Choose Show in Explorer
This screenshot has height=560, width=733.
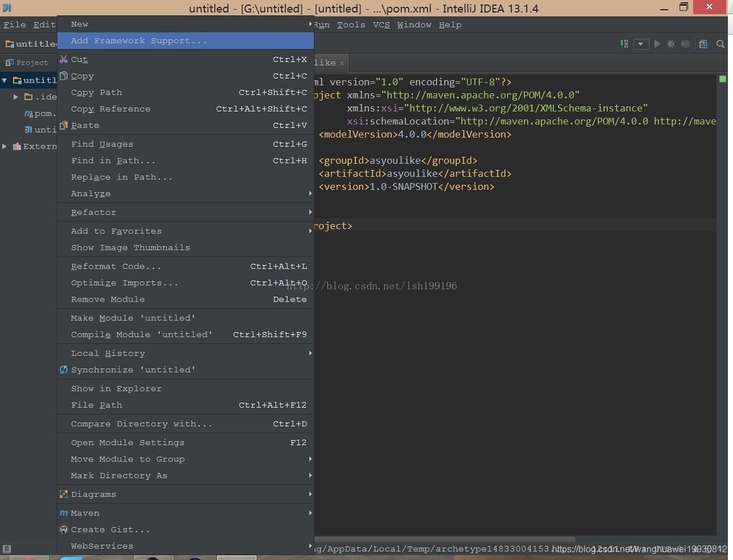[x=186, y=388]
